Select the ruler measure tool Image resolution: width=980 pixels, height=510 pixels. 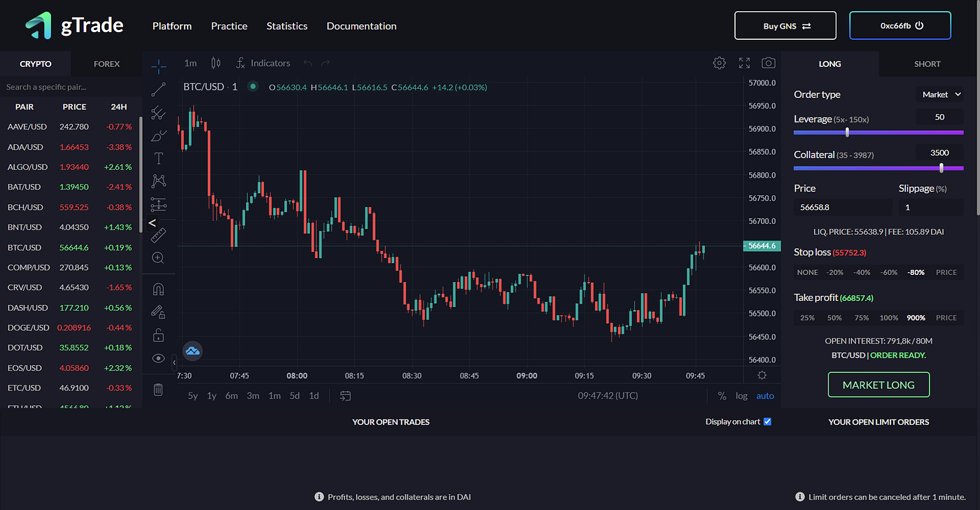pos(159,235)
